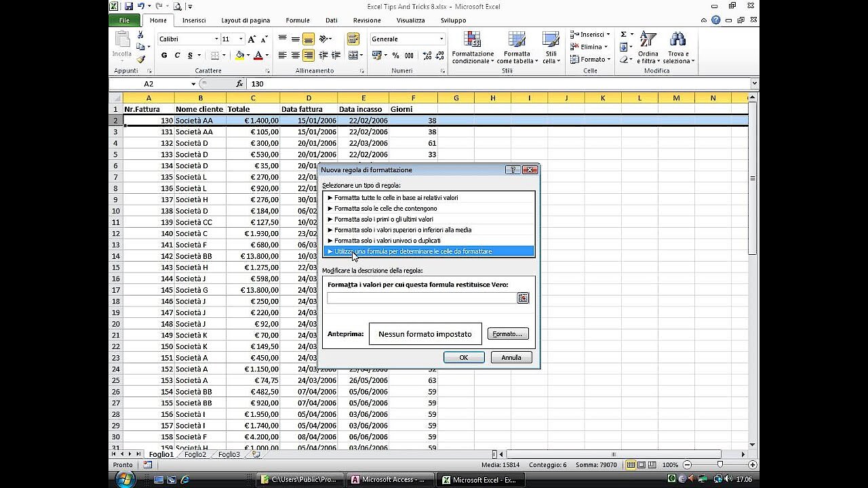Click Page Layout view icon in status bar
The image size is (868, 488).
[643, 465]
